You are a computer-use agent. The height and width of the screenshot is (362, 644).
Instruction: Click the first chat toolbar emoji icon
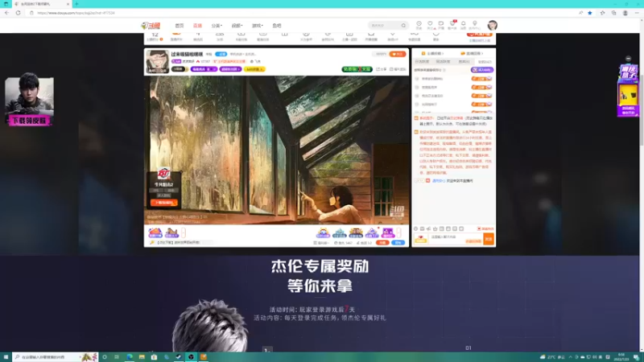tap(415, 229)
